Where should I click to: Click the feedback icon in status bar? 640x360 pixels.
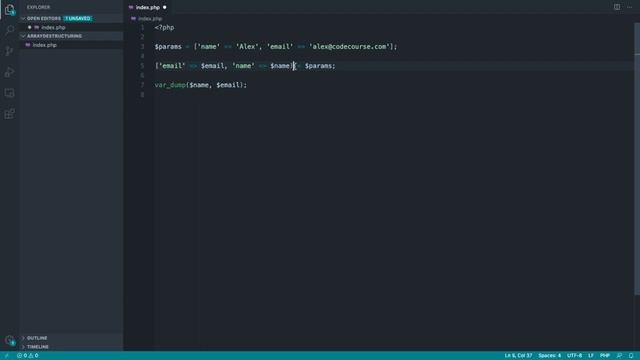pyautogui.click(x=619, y=356)
